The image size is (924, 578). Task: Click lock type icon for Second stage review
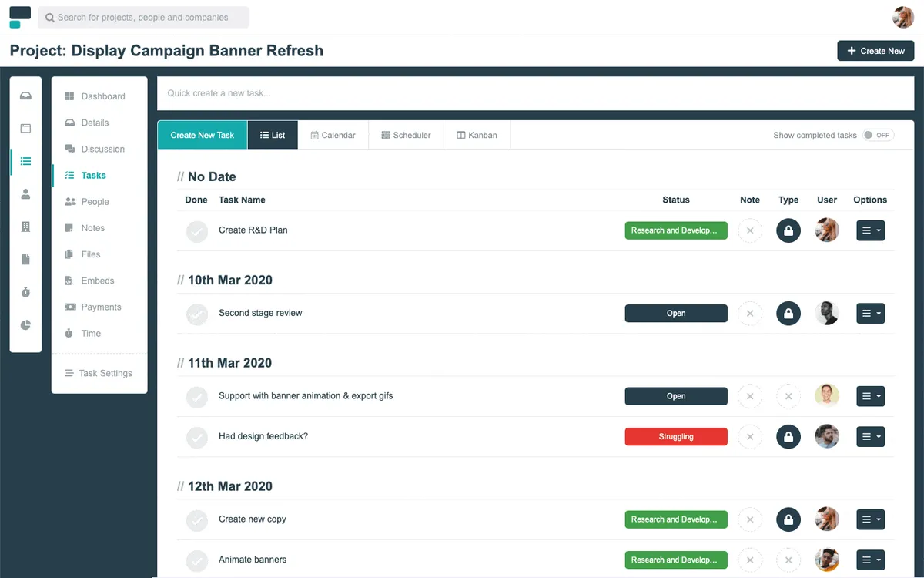[x=788, y=314]
